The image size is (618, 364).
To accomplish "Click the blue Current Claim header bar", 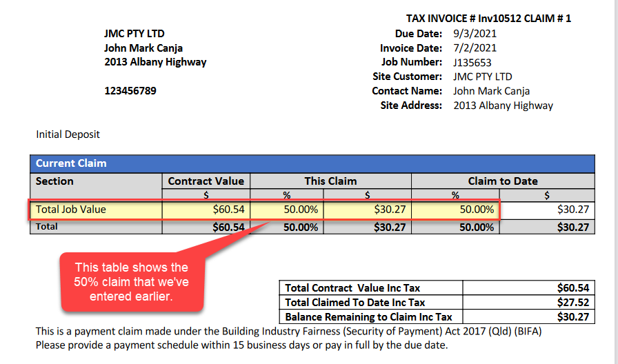I will pyautogui.click(x=312, y=163).
